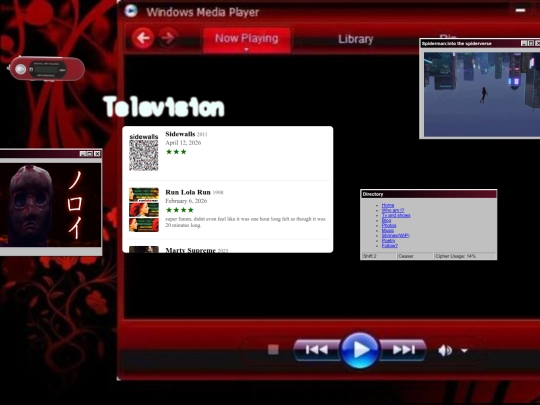Open the Blog link in Directory
Viewport: 540px width, 405px height.
[386, 220]
